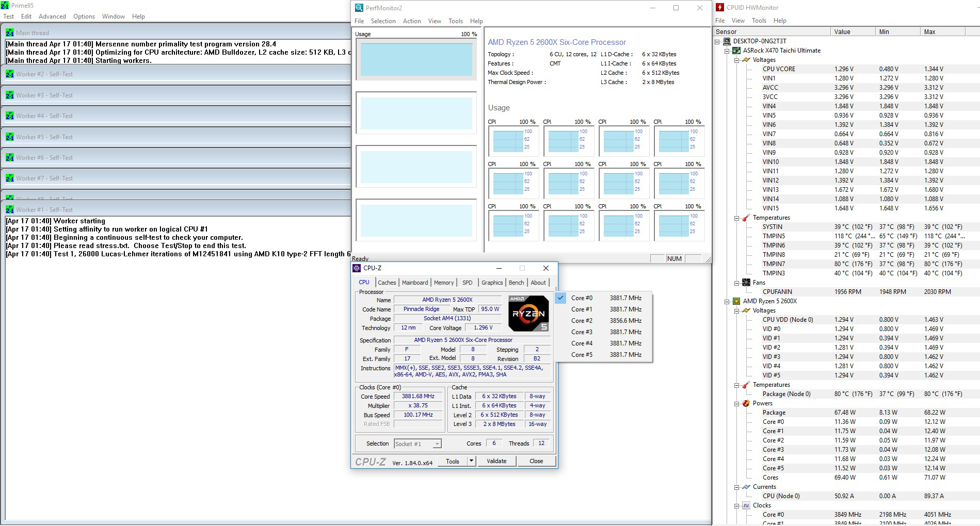
Task: Collapse the Fans tree node in HWMonitor
Action: coord(737,283)
